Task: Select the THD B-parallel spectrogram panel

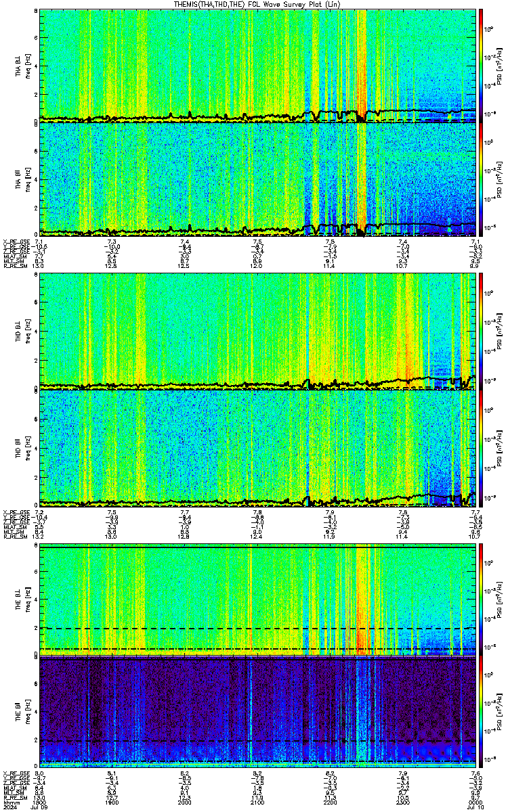Action: click(x=257, y=448)
